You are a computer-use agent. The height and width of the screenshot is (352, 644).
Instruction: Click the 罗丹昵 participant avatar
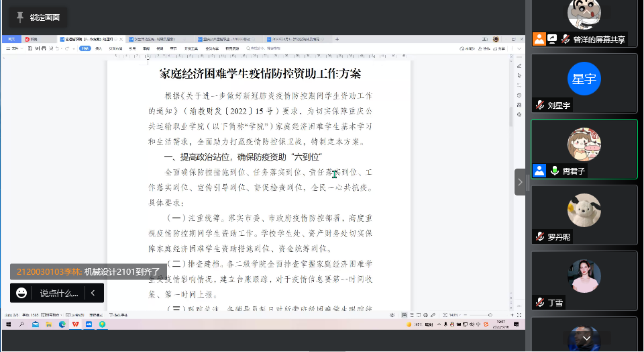point(584,210)
